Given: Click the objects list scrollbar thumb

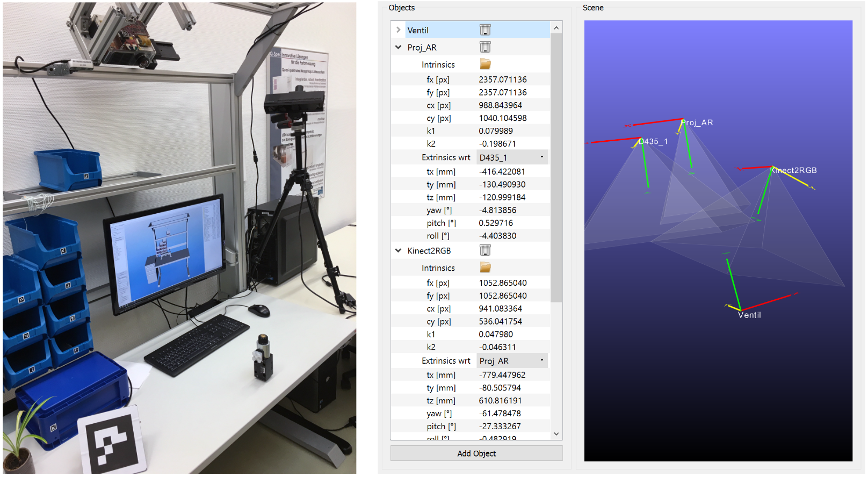Looking at the screenshot, I should tap(556, 168).
